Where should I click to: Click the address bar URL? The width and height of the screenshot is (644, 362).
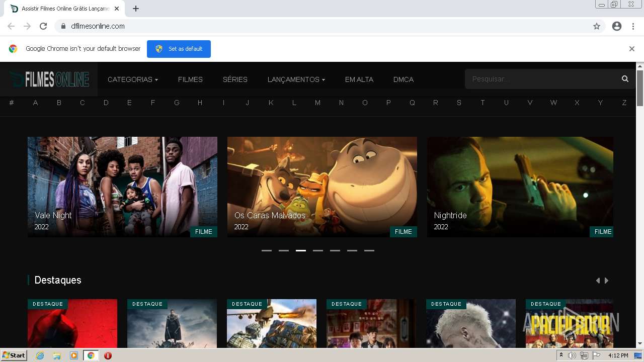click(x=98, y=26)
